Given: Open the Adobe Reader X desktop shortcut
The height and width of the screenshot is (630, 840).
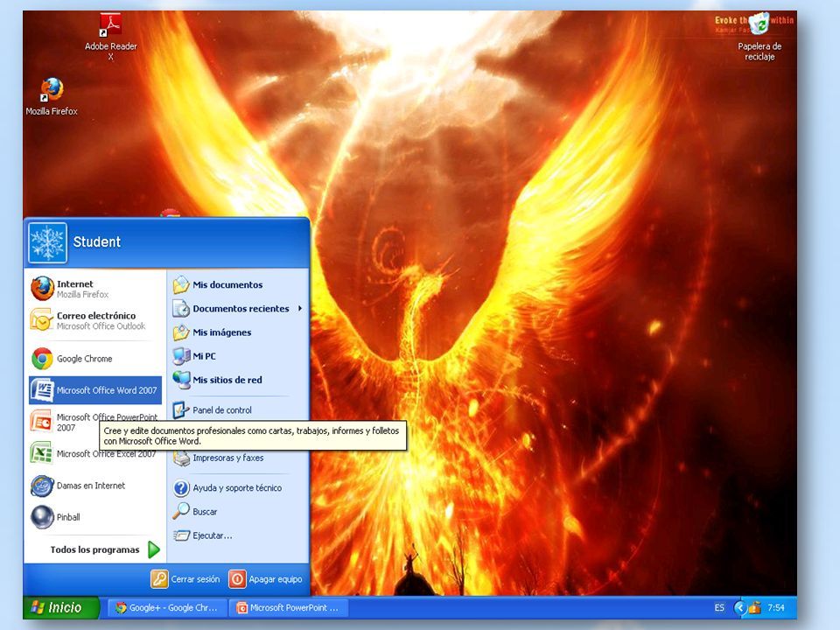Looking at the screenshot, I should [111, 37].
